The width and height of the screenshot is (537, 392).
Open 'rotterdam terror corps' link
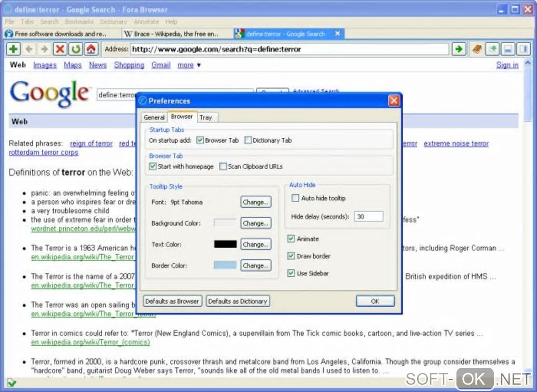[44, 153]
